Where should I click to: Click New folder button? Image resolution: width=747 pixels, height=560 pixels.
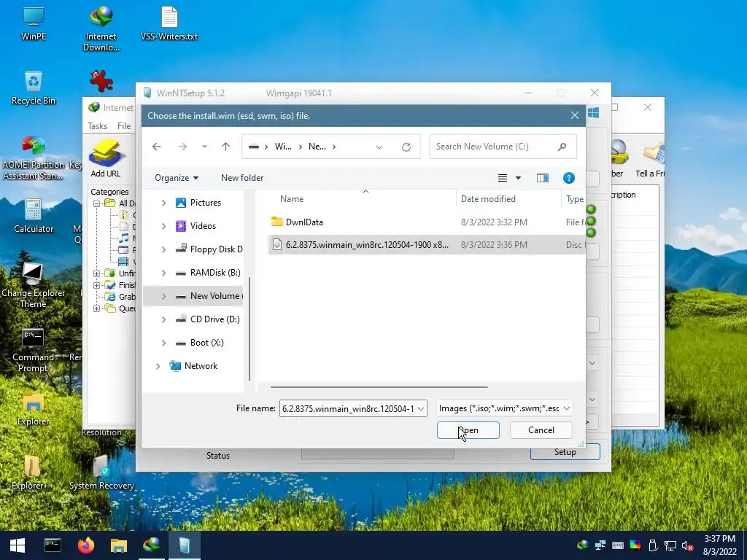click(242, 178)
